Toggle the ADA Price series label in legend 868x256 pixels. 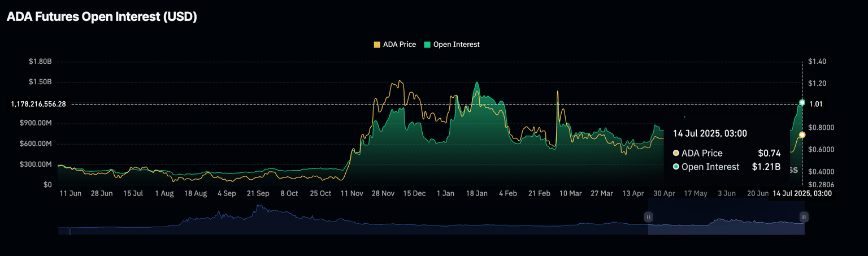coord(399,45)
